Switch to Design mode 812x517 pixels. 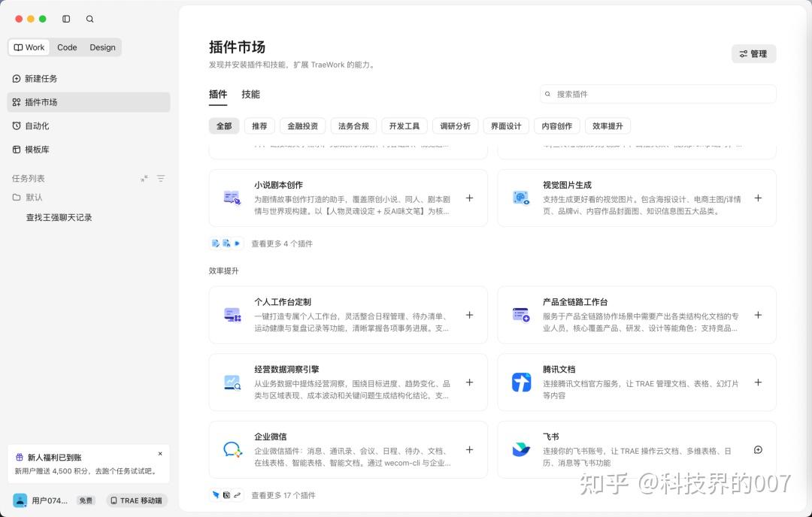click(x=102, y=47)
